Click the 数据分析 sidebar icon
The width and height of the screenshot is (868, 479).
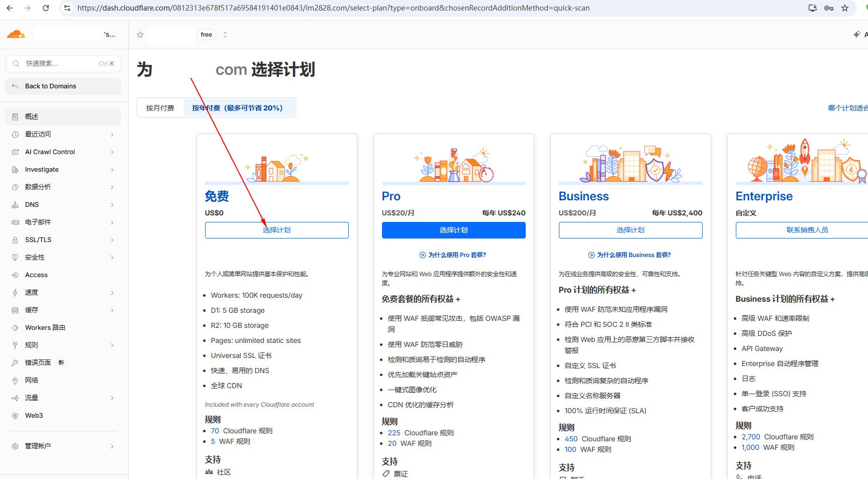(15, 187)
